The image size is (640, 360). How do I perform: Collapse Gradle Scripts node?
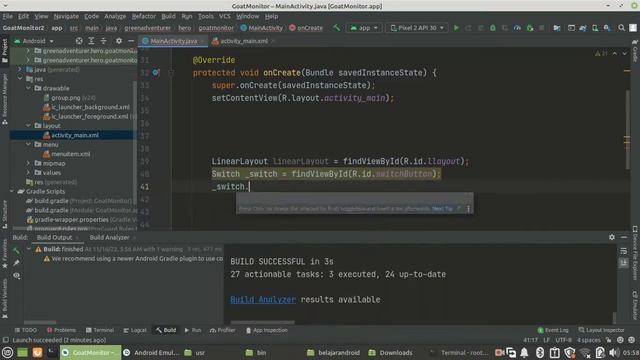12,191
